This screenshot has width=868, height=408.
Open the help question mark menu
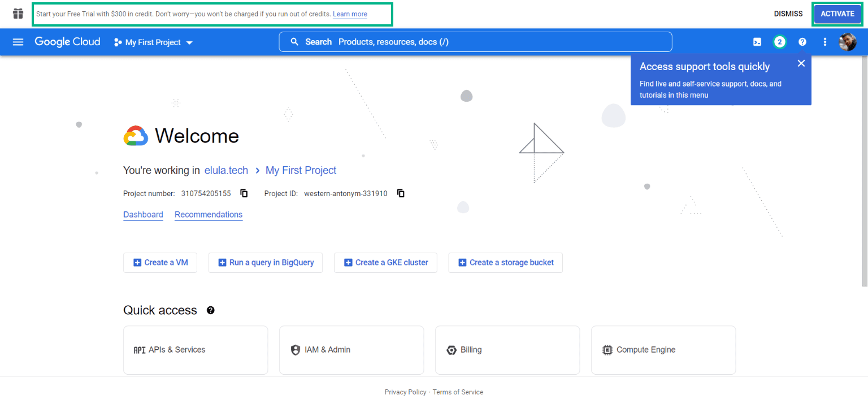[802, 42]
